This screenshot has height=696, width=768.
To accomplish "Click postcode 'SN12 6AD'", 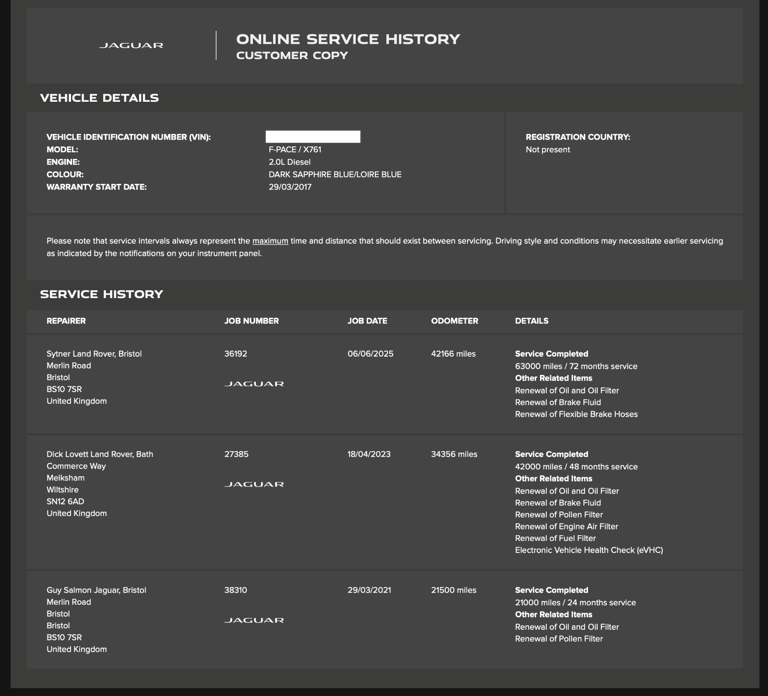I will (65, 502).
